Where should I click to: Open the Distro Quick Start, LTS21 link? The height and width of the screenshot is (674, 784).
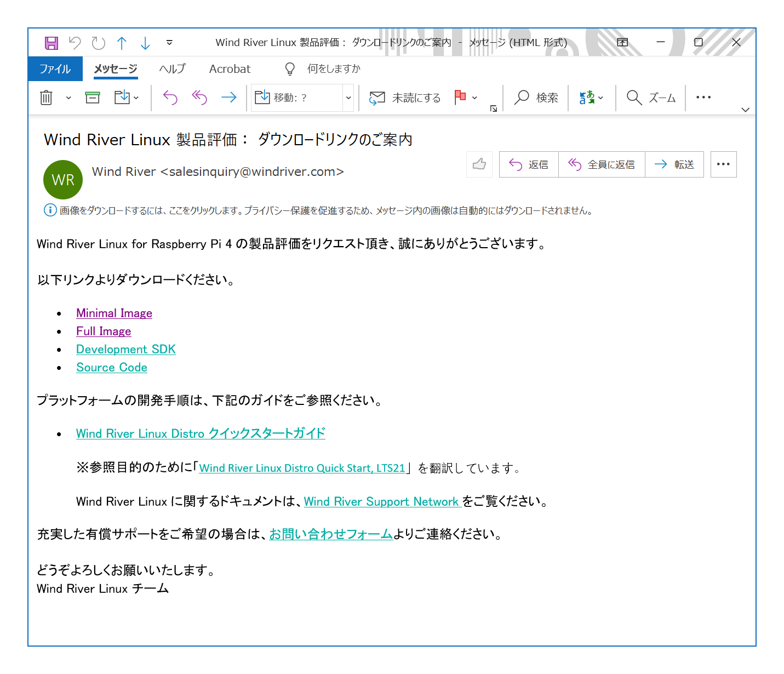coord(302,468)
